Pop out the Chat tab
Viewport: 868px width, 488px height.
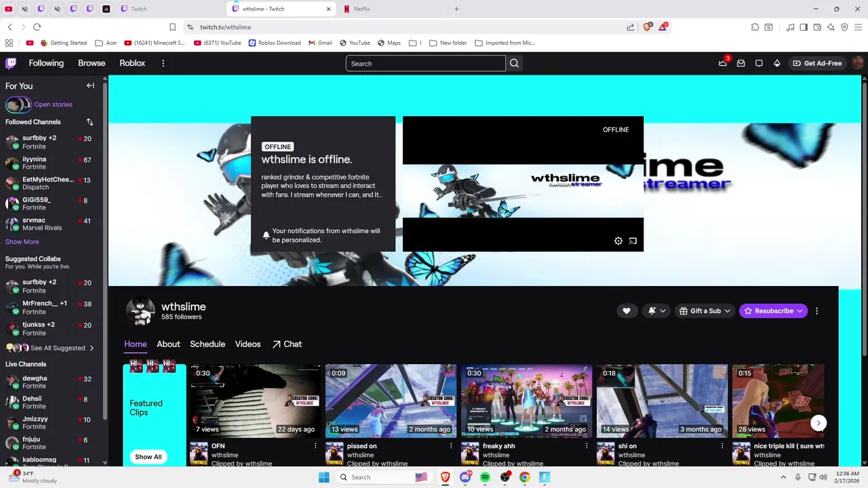click(287, 344)
